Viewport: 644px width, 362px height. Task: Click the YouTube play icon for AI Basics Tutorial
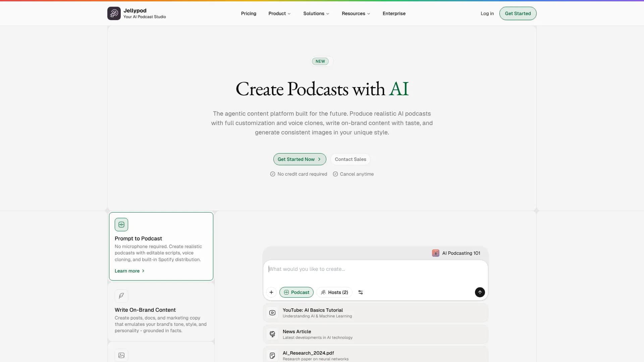click(x=272, y=313)
